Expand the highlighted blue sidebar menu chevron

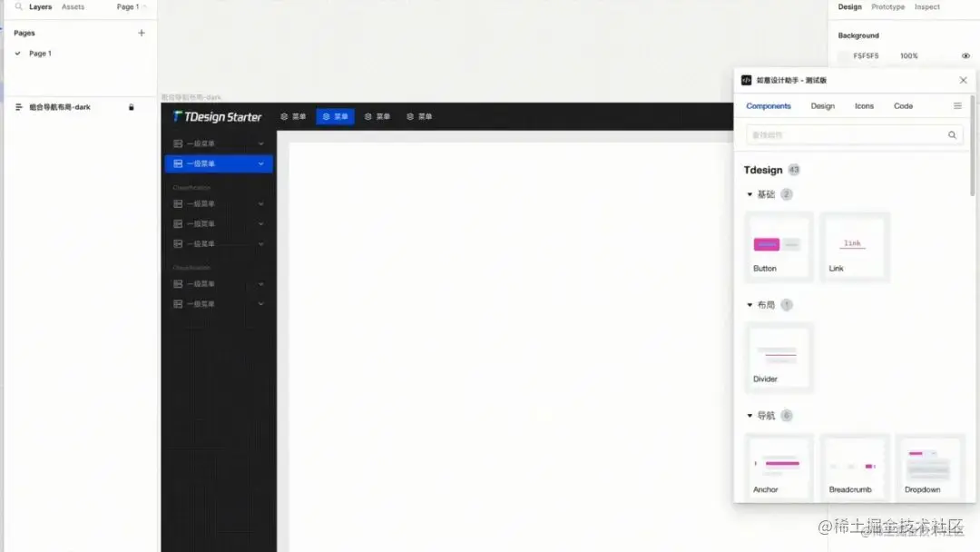tap(260, 163)
